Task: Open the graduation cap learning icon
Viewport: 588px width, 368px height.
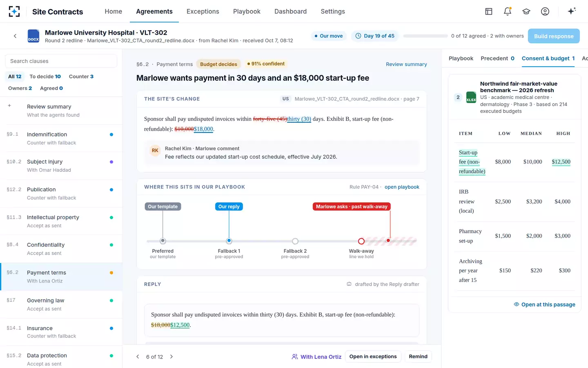Action: 526,11
